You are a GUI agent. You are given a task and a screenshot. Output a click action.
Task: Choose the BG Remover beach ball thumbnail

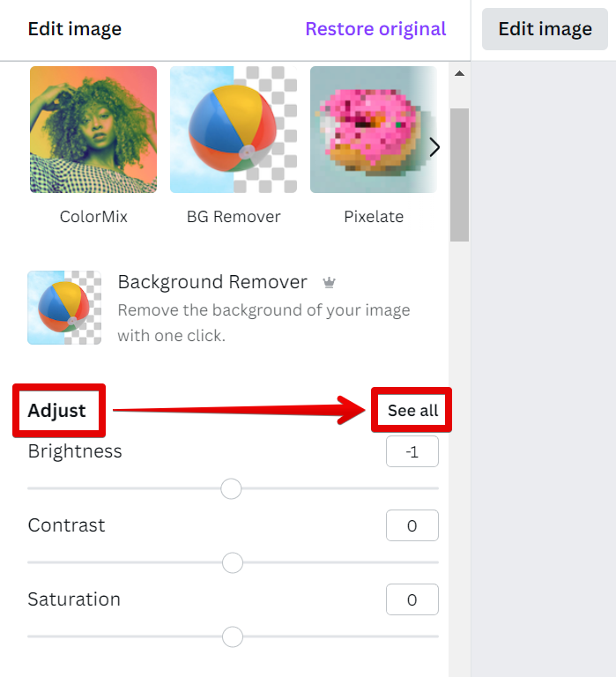click(x=234, y=130)
